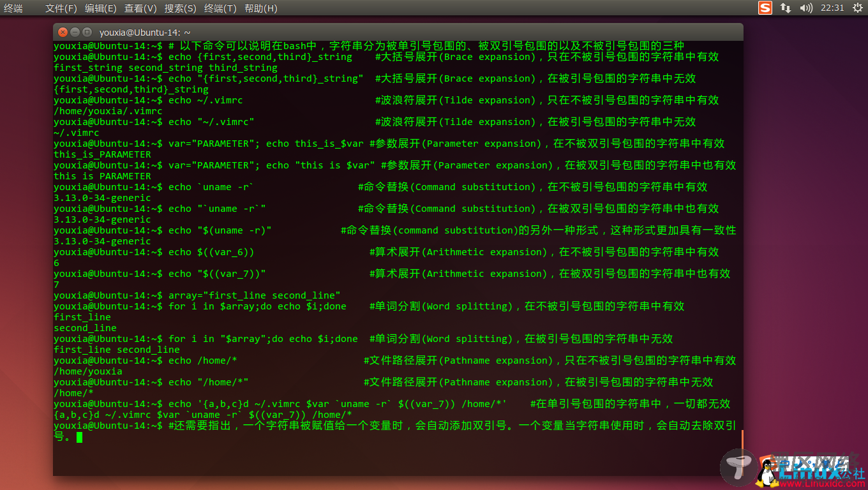Open the sound volume indicator

click(806, 8)
